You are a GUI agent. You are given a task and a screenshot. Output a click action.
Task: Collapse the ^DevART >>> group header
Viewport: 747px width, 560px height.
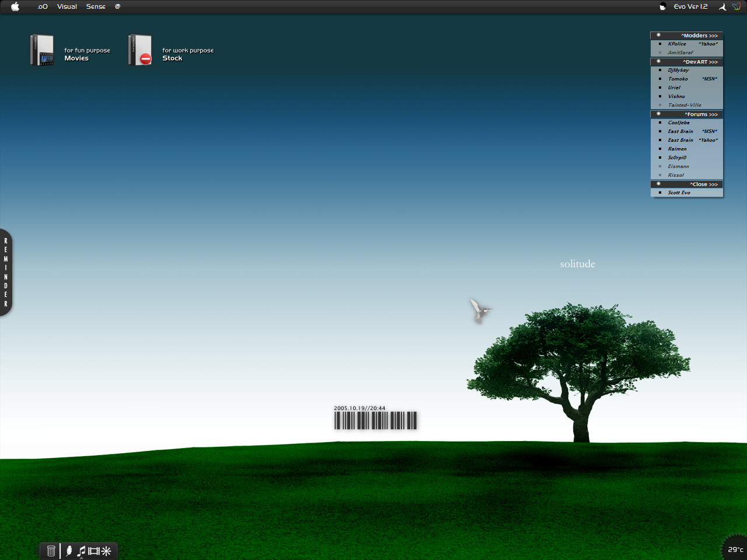(x=687, y=62)
